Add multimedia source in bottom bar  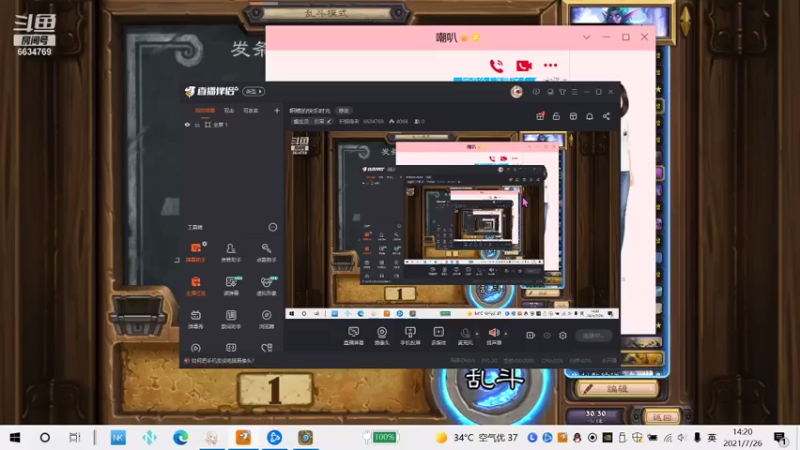click(x=439, y=336)
